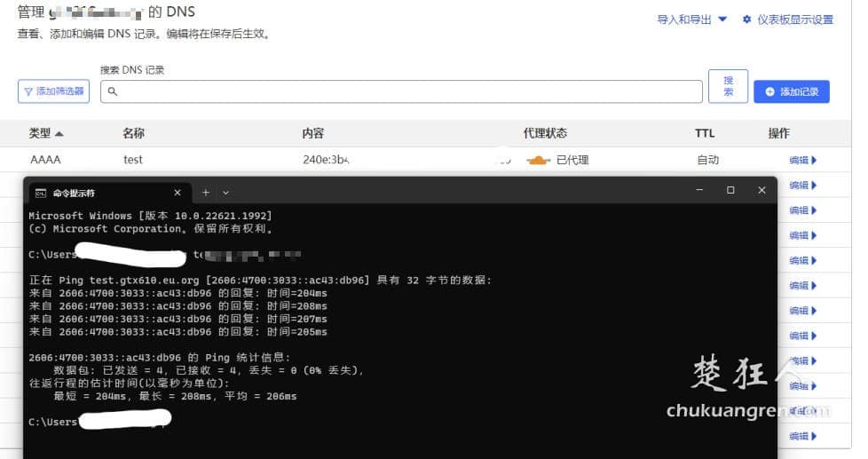
Task: Click the 已代理 status text
Action: coord(572,160)
